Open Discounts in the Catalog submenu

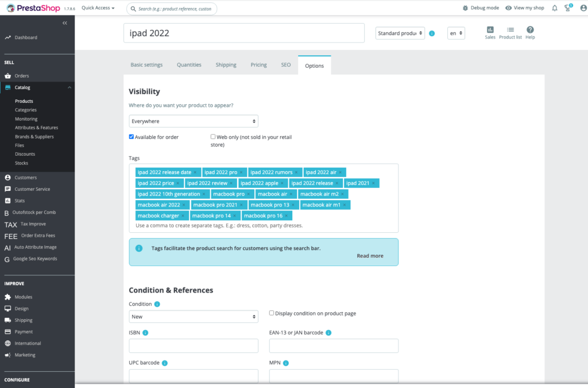25,154
